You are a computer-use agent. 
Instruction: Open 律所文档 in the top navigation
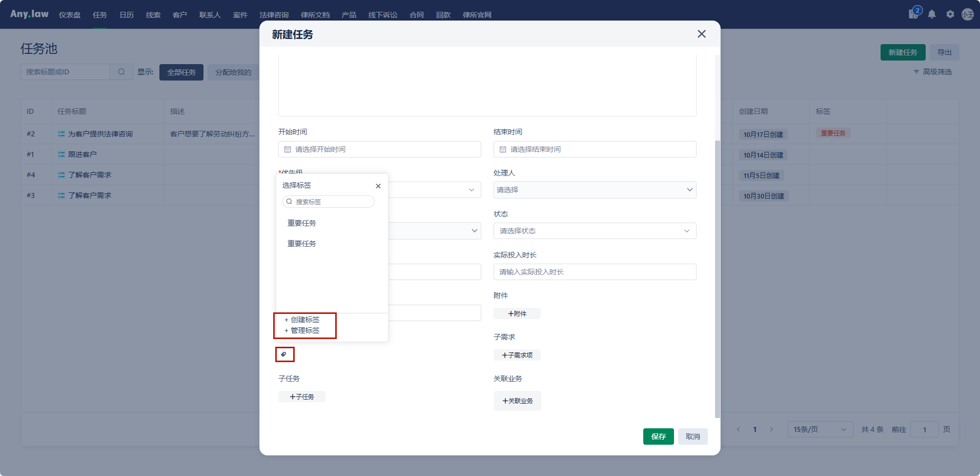tap(315, 15)
